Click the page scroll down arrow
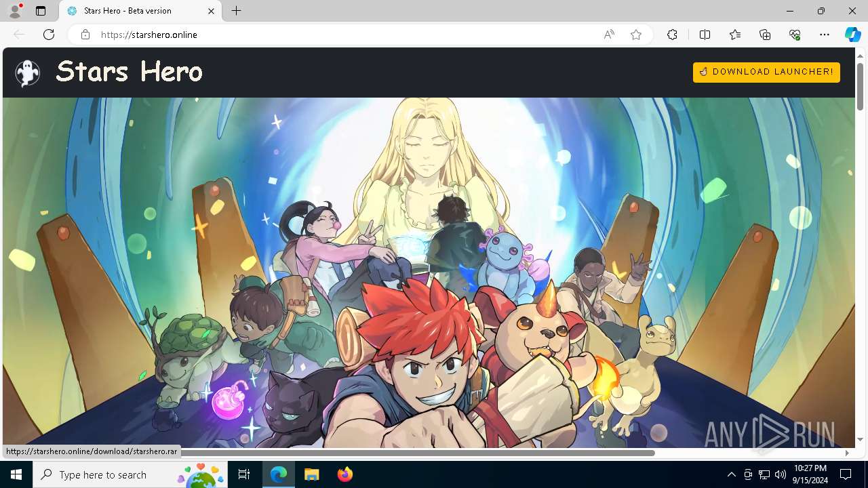This screenshot has height=488, width=868. pos(860,440)
